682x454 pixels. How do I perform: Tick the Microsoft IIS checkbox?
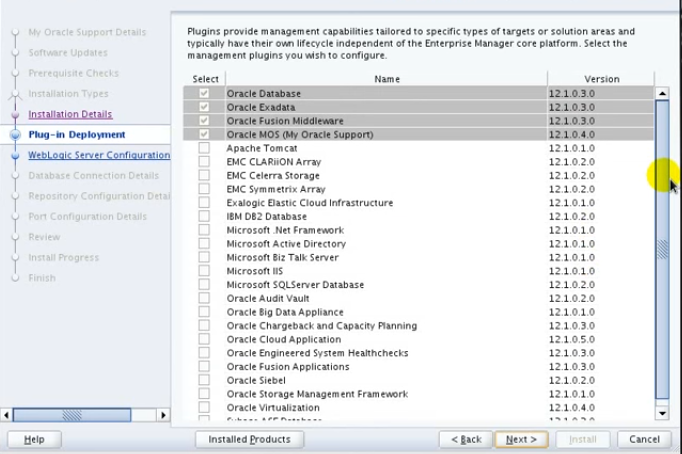[x=204, y=271]
